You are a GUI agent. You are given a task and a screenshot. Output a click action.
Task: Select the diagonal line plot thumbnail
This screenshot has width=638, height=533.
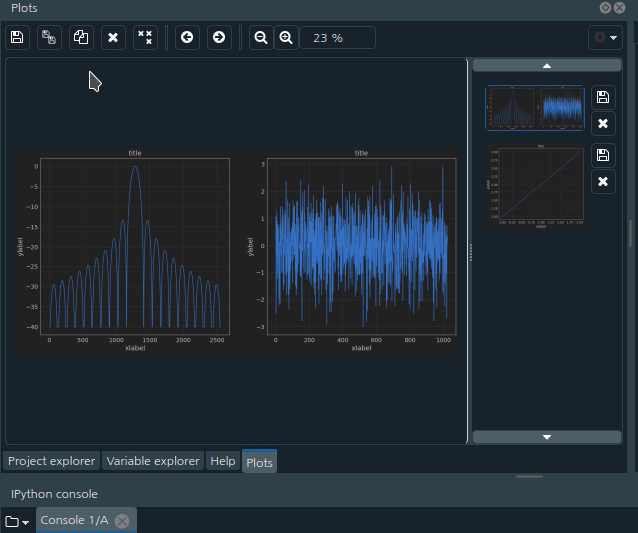[x=535, y=186]
